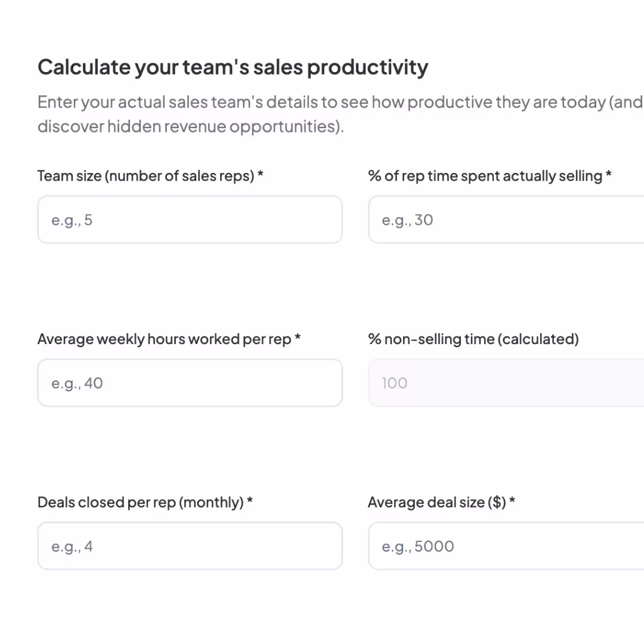Click the 'Average weekly hours worked per rep' label
Viewport: 644px width, 644px height.
click(164, 339)
